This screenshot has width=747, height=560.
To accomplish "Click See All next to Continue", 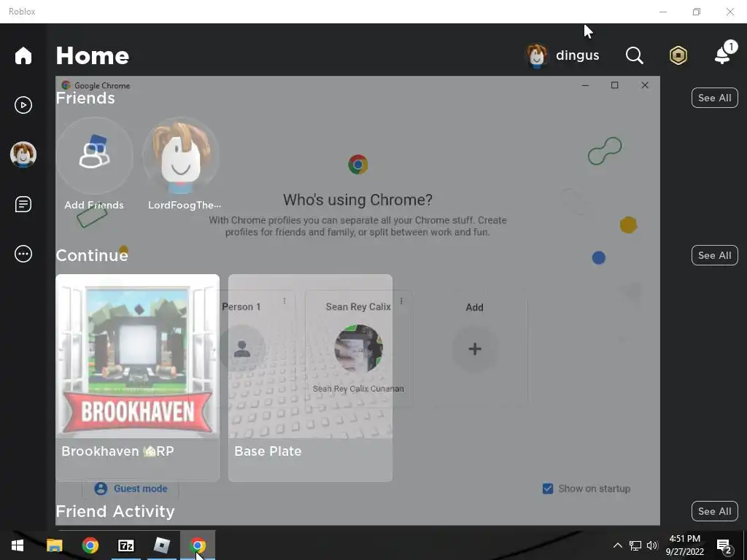I will 714,255.
